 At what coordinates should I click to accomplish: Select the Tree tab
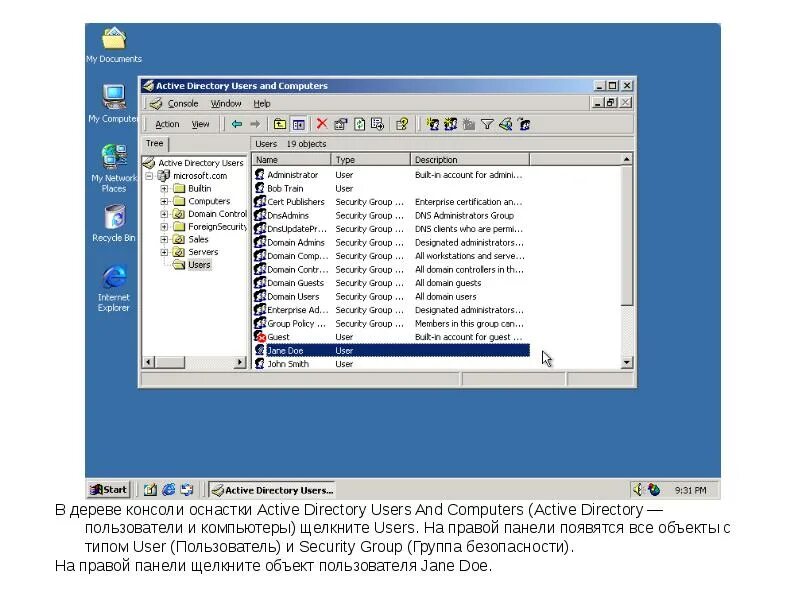(155, 143)
